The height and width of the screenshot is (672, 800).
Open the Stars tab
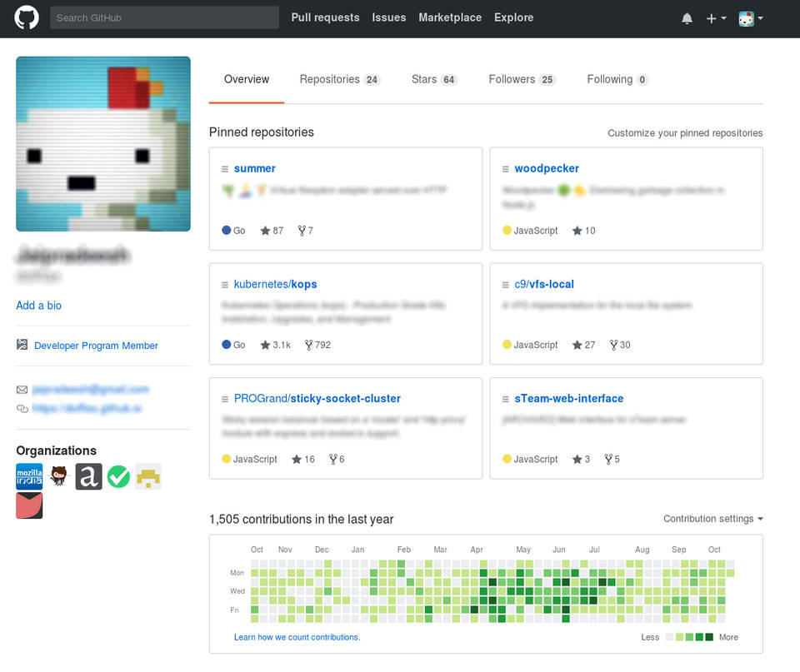pyautogui.click(x=433, y=80)
